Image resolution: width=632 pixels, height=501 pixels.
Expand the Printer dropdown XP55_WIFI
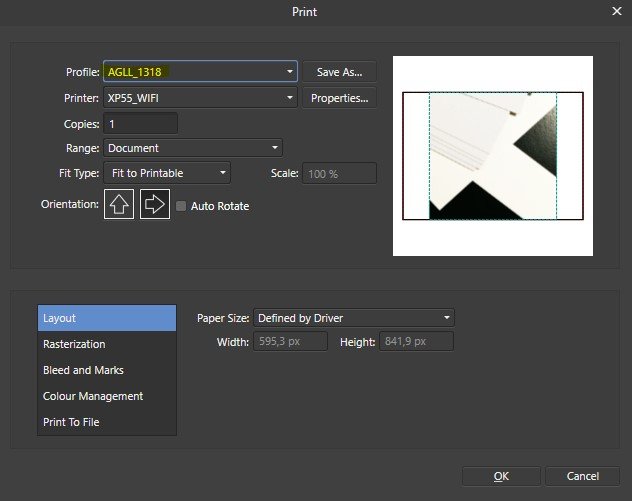200,98
